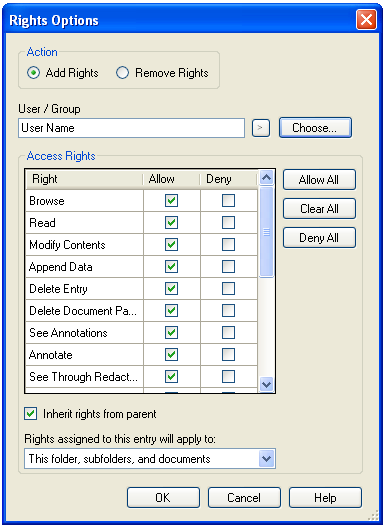Check the Deny box for Annotate
This screenshot has width=385, height=527.
[228, 355]
